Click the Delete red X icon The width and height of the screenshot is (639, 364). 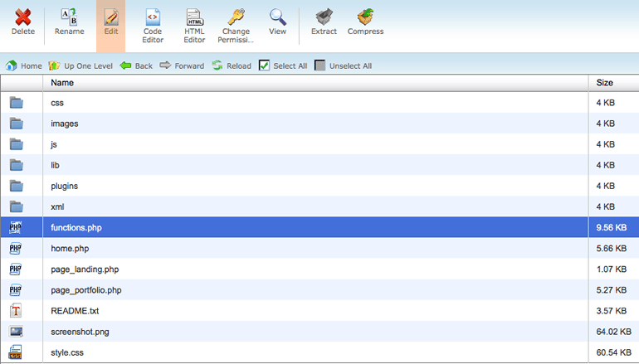(x=23, y=17)
